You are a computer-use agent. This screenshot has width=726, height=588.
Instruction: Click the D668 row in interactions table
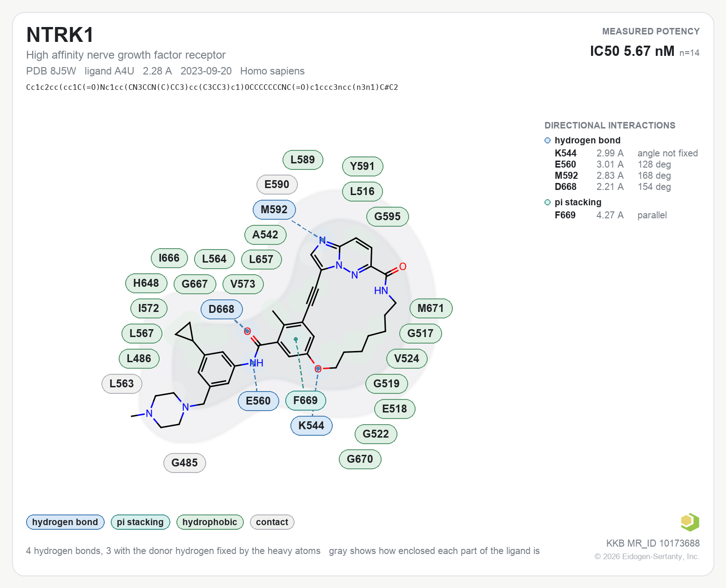[x=612, y=187]
